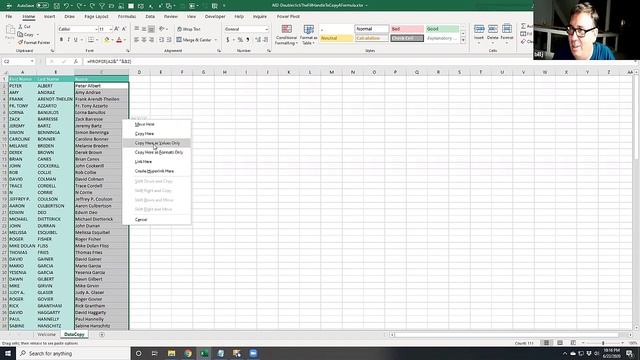This screenshot has height=360, width=640.
Task: Switch to the Welcome sheet tab
Action: pos(47,335)
